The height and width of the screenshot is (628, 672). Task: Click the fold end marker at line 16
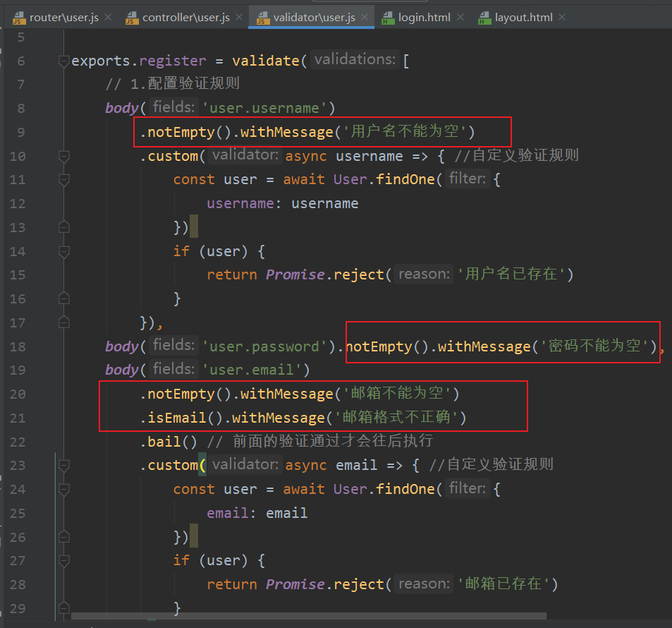click(x=64, y=298)
